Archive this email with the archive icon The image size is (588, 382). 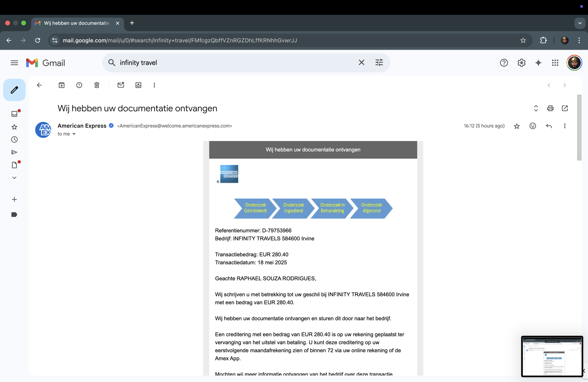tap(62, 85)
